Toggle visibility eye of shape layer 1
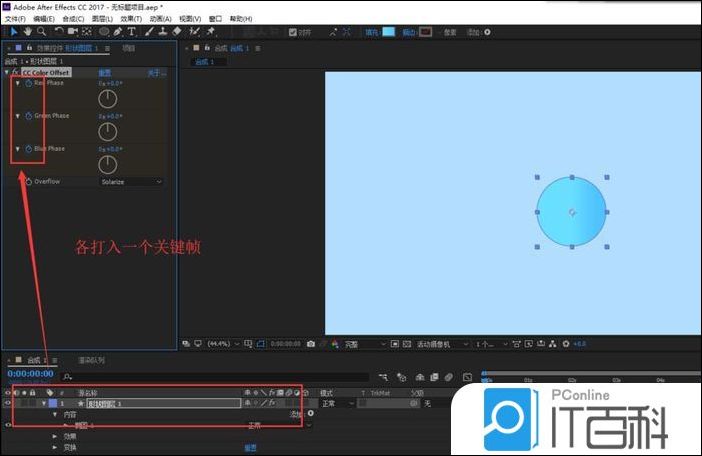 click(x=8, y=403)
